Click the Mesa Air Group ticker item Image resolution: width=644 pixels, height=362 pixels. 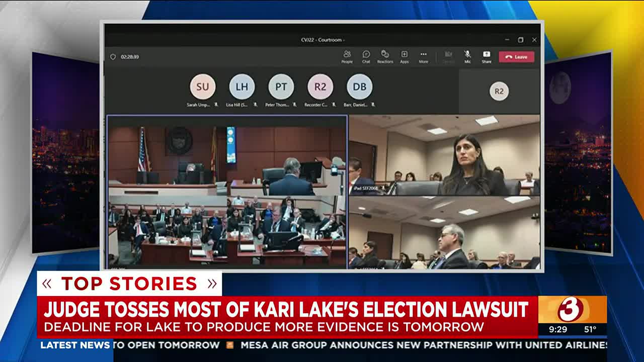424,345
